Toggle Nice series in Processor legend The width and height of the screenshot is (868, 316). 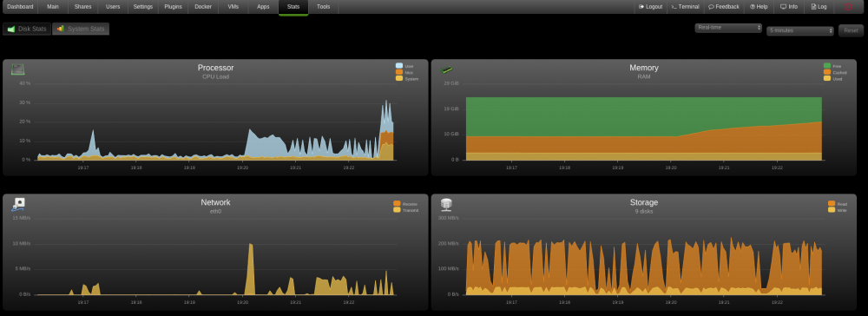pyautogui.click(x=404, y=73)
